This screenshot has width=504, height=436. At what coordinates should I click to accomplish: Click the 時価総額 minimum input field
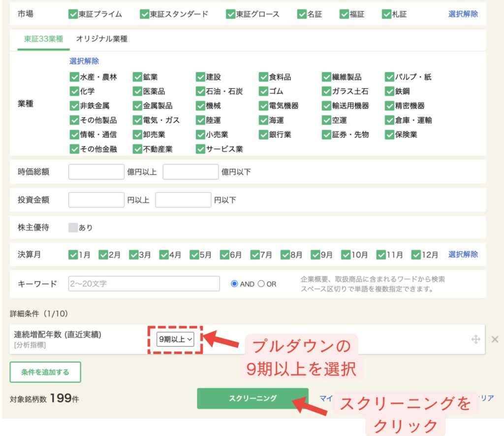click(96, 171)
